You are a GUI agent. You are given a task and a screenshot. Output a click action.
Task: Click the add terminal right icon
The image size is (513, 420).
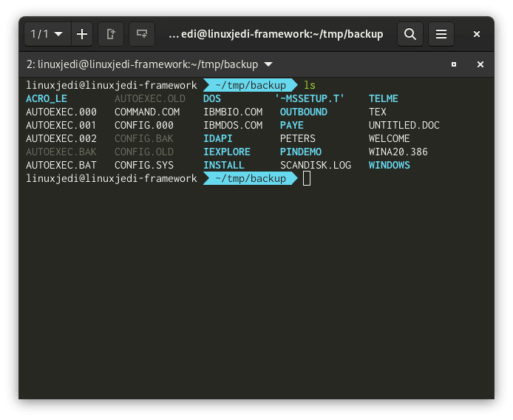(x=111, y=34)
